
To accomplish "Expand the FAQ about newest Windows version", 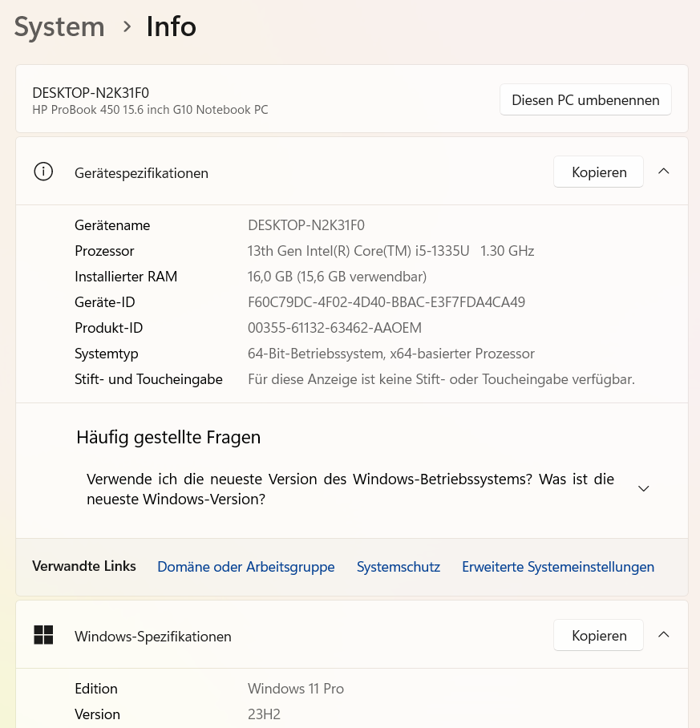I will click(643, 488).
